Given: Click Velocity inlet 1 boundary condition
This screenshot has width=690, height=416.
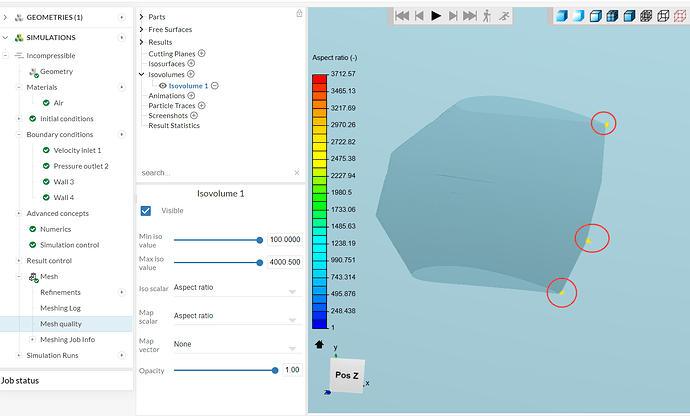Looking at the screenshot, I should [77, 150].
